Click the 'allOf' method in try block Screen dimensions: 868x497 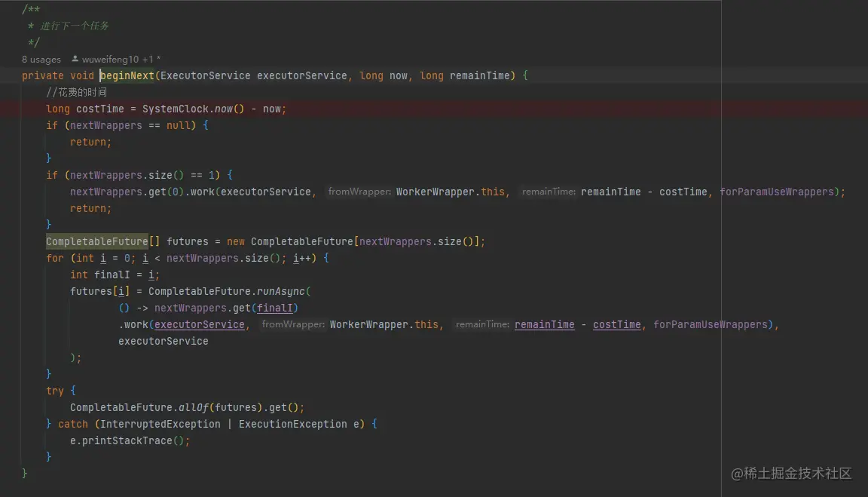coord(194,408)
